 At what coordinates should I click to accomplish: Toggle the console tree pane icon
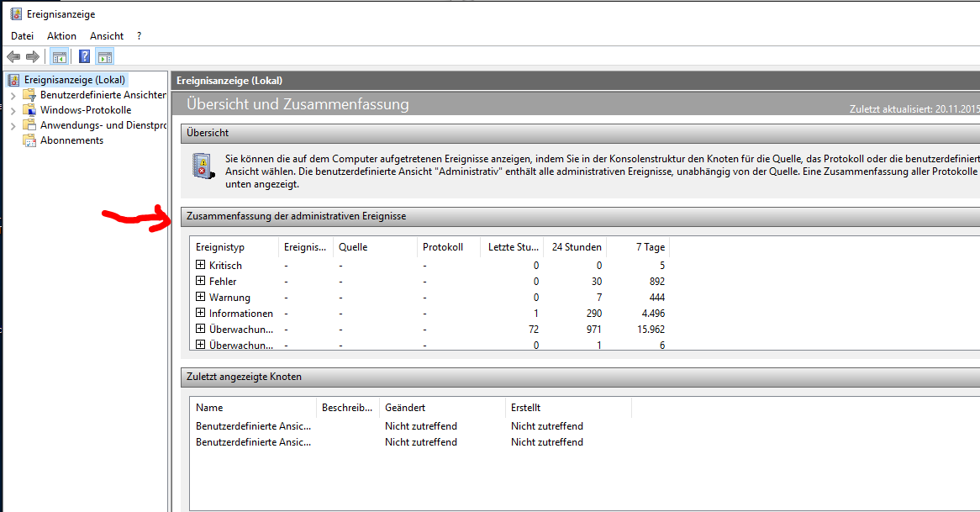point(60,57)
